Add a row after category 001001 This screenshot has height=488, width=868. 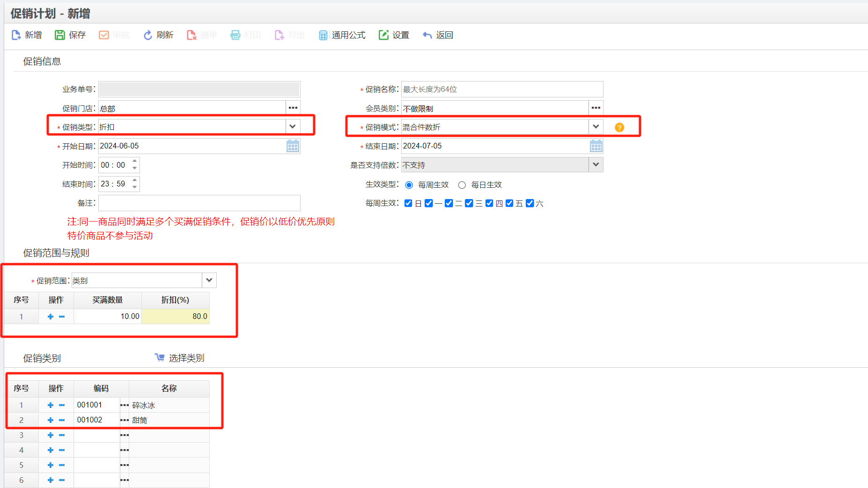point(51,405)
